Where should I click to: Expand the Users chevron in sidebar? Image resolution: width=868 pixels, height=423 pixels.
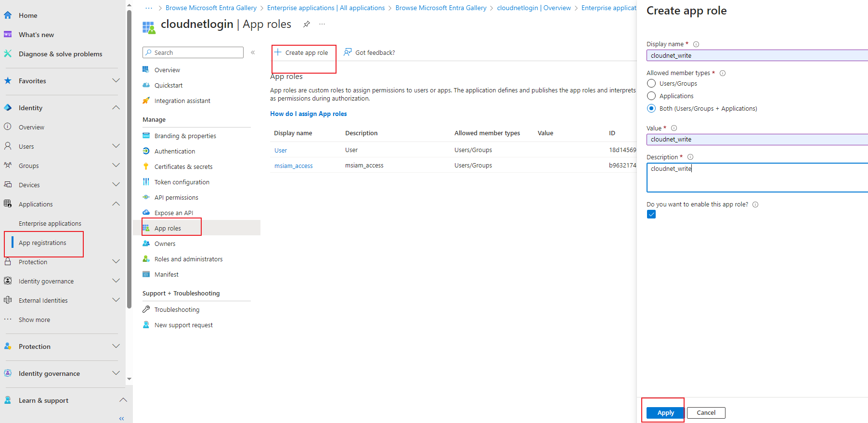pos(116,146)
